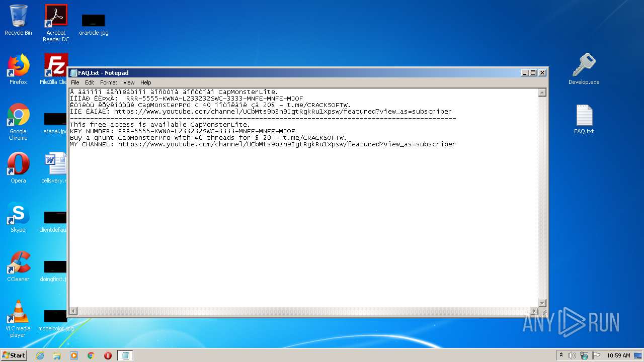Click the English 'KEY NUMBER:' line
644x362 pixels.
183,131
